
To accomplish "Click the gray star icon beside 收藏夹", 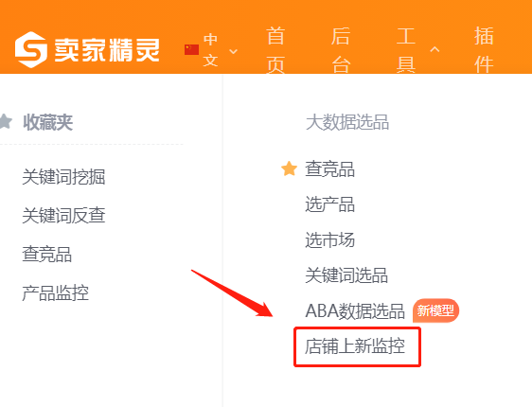I will pyautogui.click(x=6, y=121).
